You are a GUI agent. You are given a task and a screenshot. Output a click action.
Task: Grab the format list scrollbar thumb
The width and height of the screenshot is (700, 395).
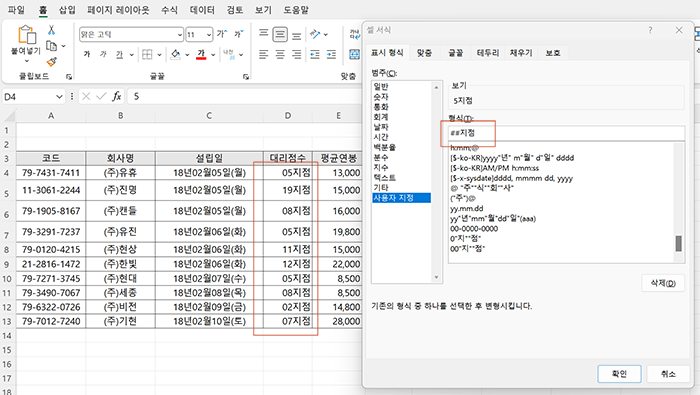[x=679, y=243]
